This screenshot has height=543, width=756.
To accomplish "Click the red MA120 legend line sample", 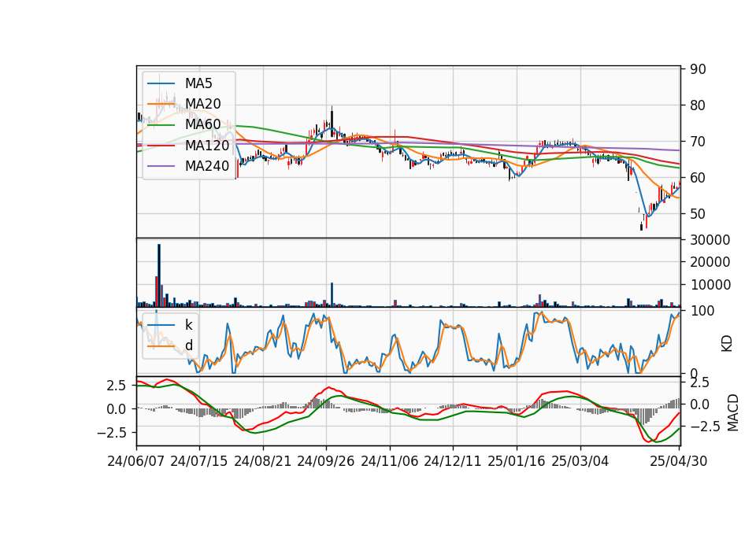I will tap(161, 146).
